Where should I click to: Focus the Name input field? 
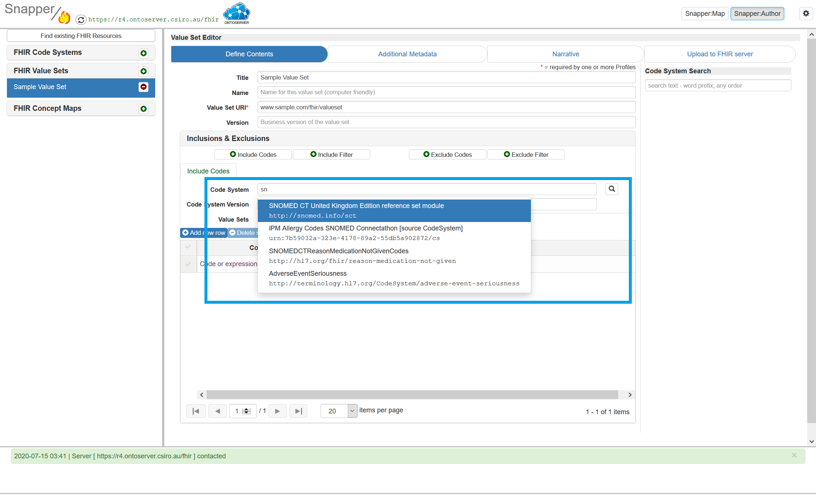446,92
